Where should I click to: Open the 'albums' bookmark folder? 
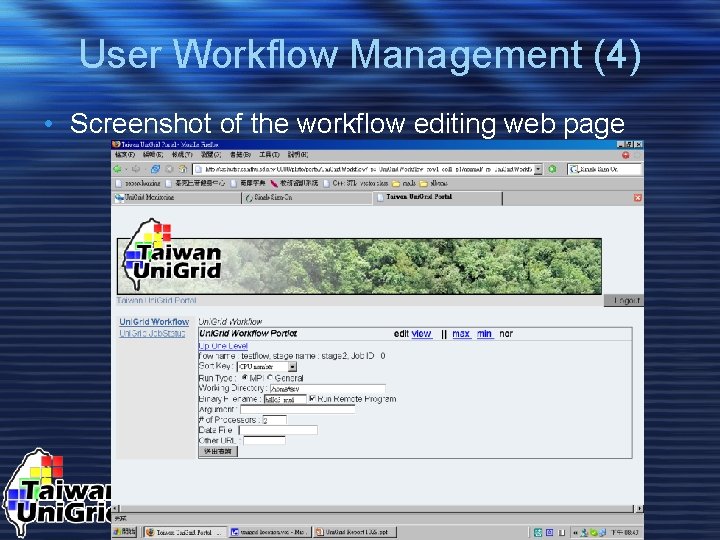[x=433, y=183]
